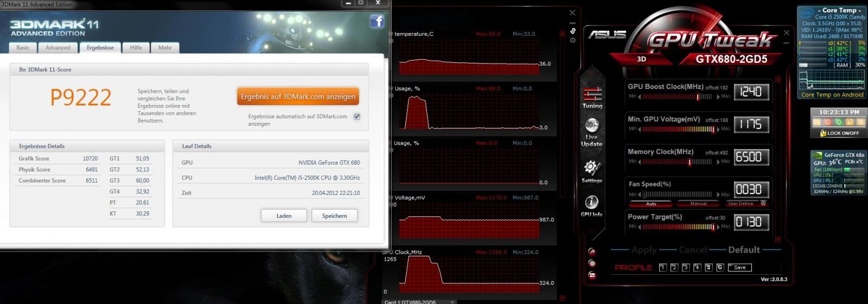
Task: Click GPU Boost Clock Min arrow
Action: pos(640,97)
